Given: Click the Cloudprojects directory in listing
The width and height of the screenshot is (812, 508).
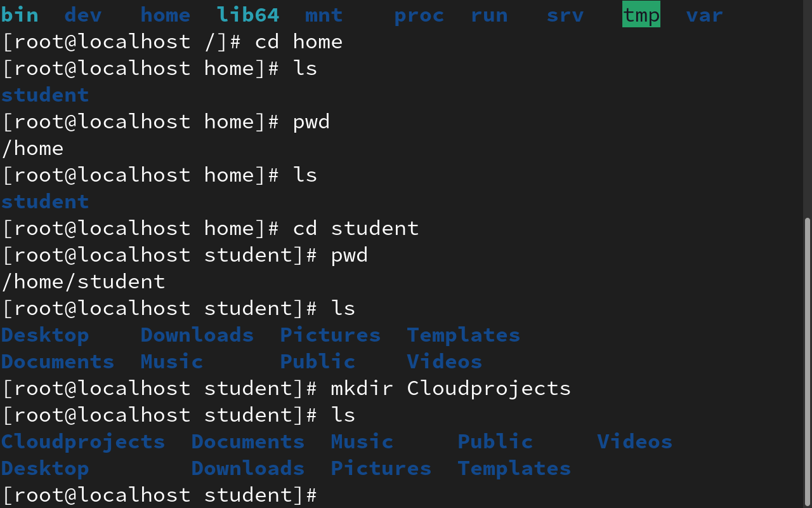Looking at the screenshot, I should (83, 441).
